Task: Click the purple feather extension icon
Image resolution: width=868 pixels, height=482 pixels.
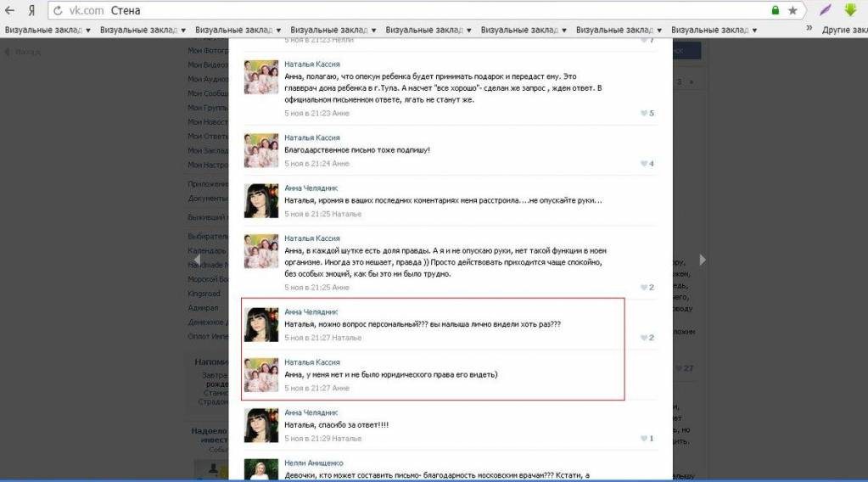Action: point(825,11)
